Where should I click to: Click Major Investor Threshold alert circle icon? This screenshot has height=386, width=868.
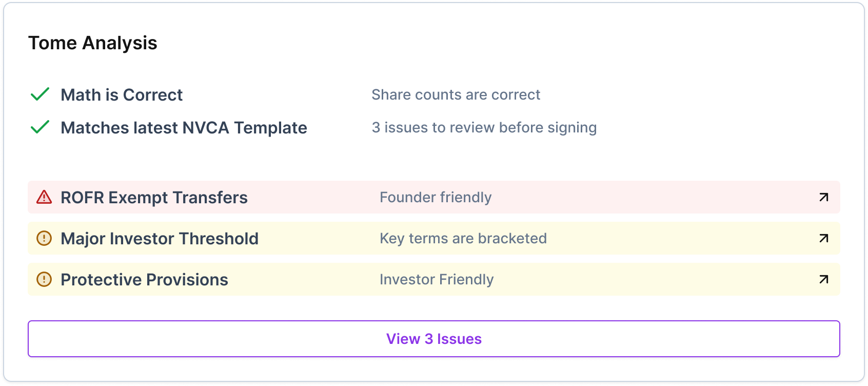[x=44, y=238]
